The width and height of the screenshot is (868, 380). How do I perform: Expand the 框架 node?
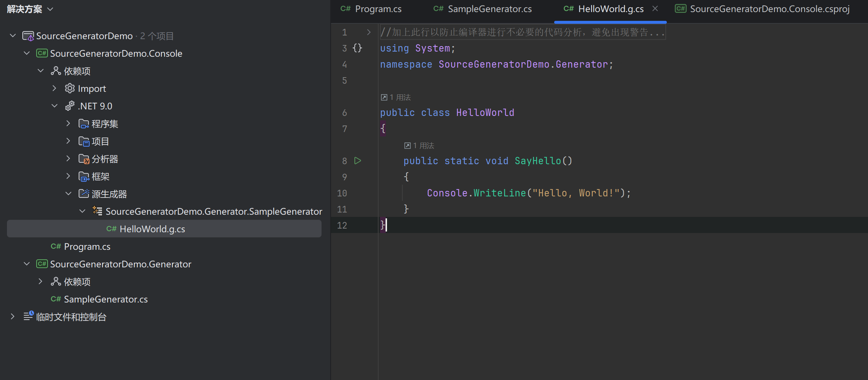click(x=68, y=176)
